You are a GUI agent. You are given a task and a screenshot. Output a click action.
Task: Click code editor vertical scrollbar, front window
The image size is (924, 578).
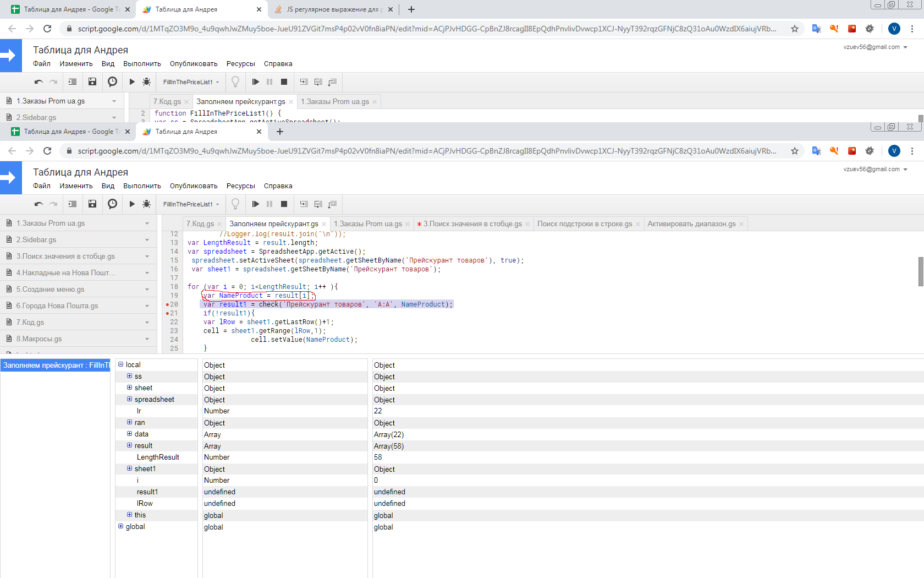[x=921, y=271]
